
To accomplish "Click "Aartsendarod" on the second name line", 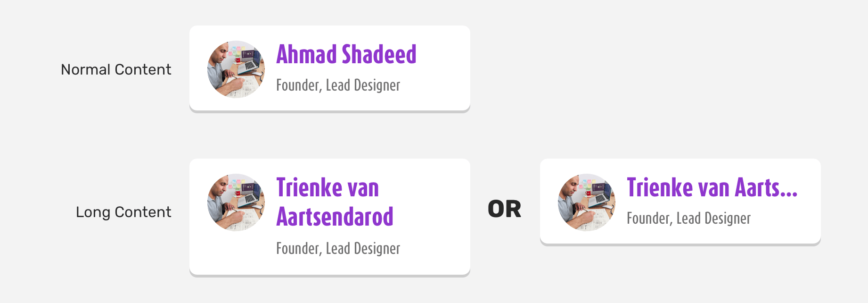I will pyautogui.click(x=335, y=217).
